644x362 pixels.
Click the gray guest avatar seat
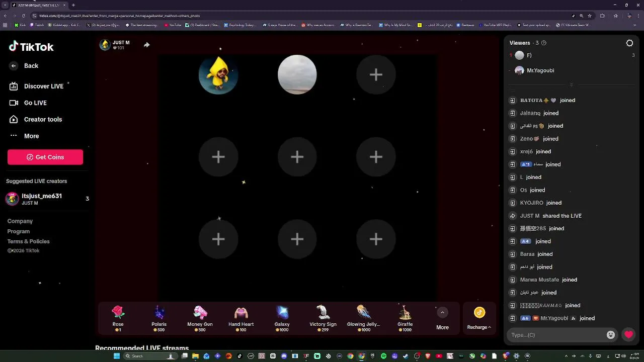(x=297, y=74)
